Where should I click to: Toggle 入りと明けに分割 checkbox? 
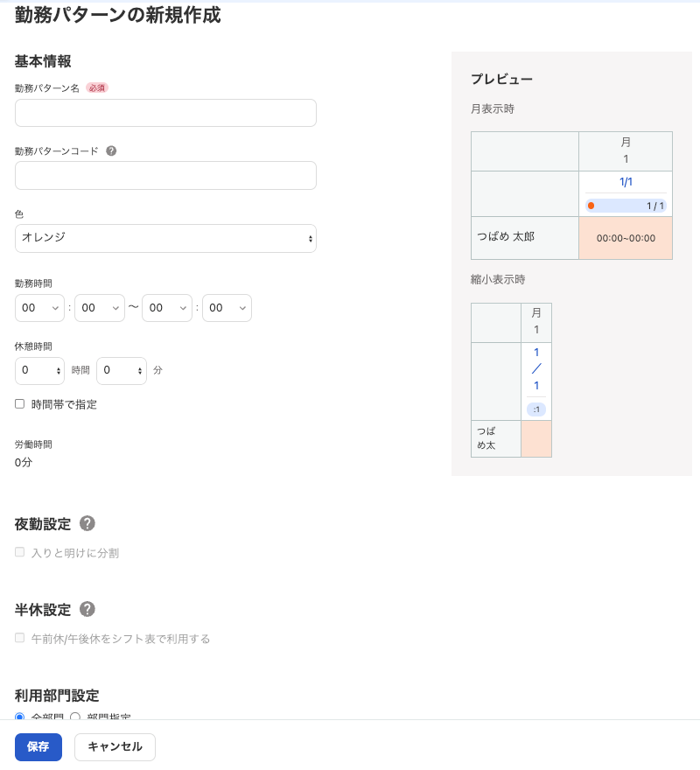click(x=19, y=552)
